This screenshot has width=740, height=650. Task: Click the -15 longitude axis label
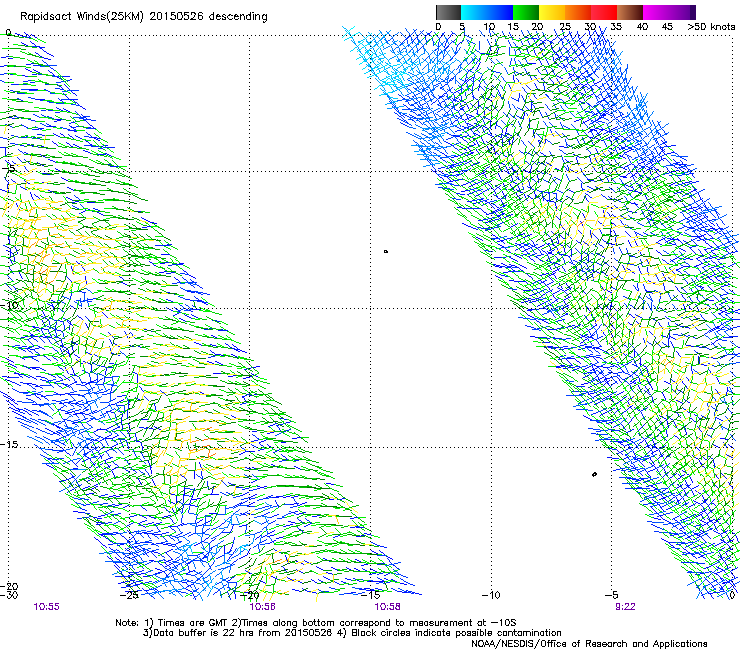coord(370,595)
